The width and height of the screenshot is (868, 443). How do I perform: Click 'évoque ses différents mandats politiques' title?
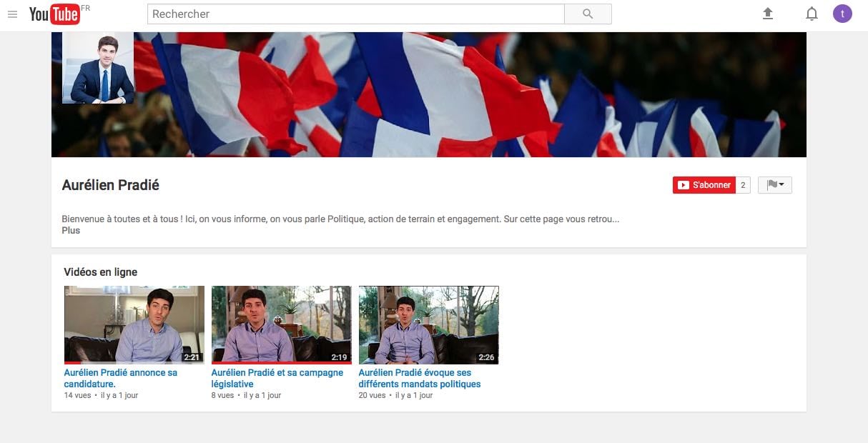pos(419,378)
